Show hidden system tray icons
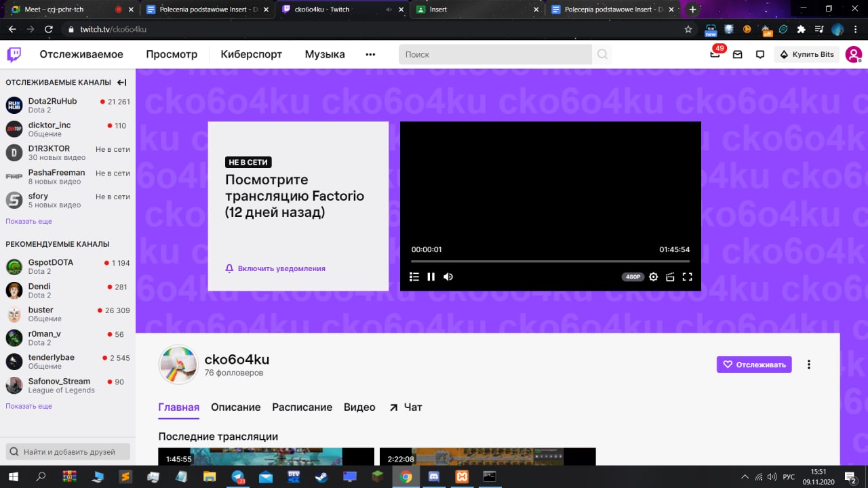This screenshot has height=488, width=868. coord(745,476)
